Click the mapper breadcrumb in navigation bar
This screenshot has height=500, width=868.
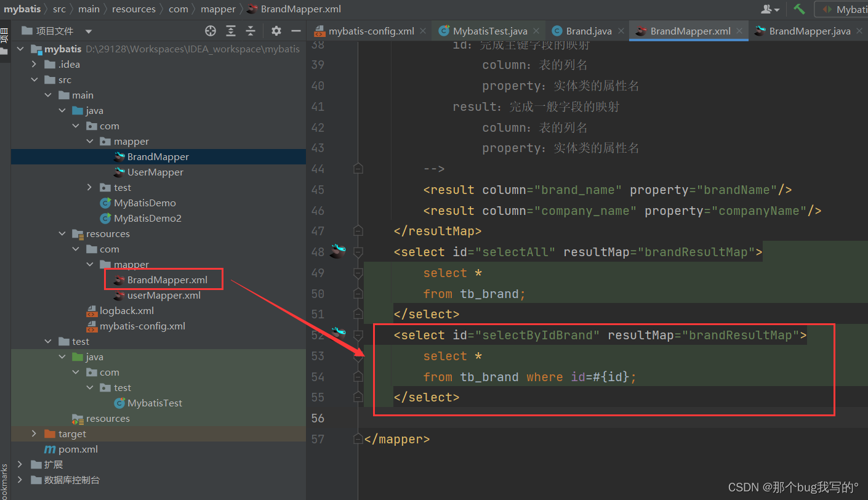(x=218, y=9)
